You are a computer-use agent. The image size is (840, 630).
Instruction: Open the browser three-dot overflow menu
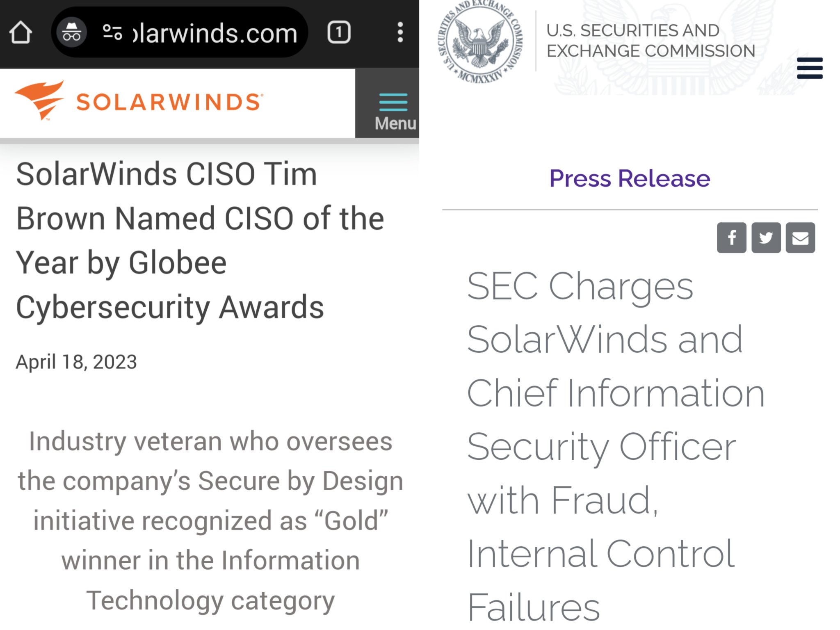[400, 32]
